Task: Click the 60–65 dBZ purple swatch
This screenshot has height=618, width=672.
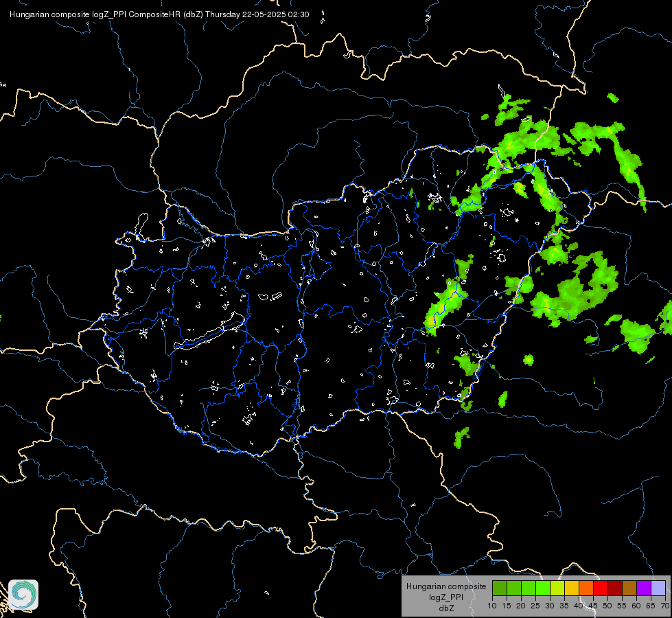Action: (x=644, y=588)
